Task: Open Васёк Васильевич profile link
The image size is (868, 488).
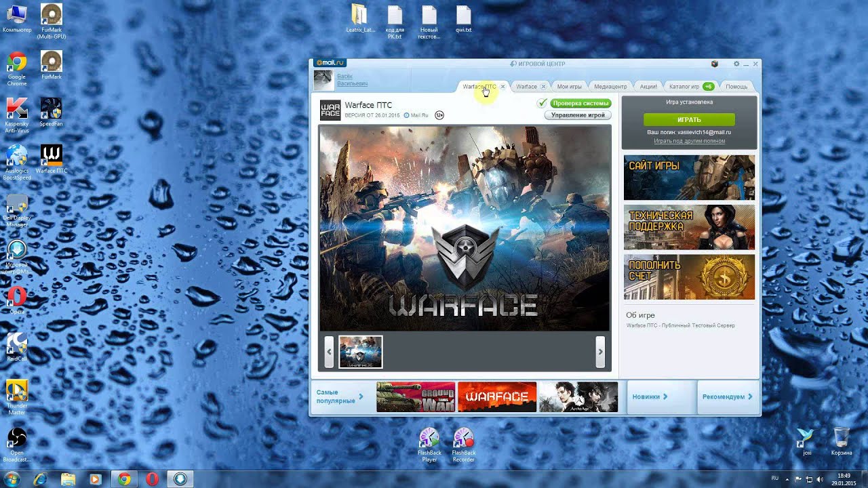Action: pyautogui.click(x=352, y=80)
